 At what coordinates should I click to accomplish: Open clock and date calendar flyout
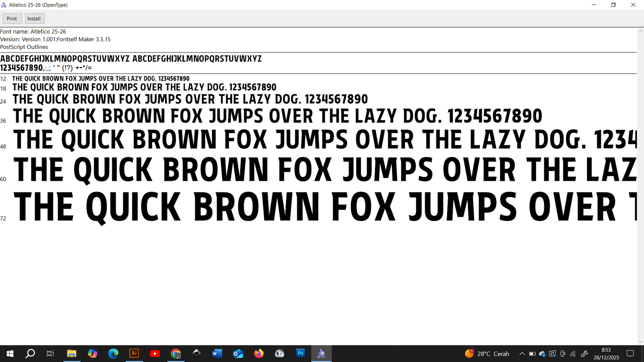tap(606, 354)
